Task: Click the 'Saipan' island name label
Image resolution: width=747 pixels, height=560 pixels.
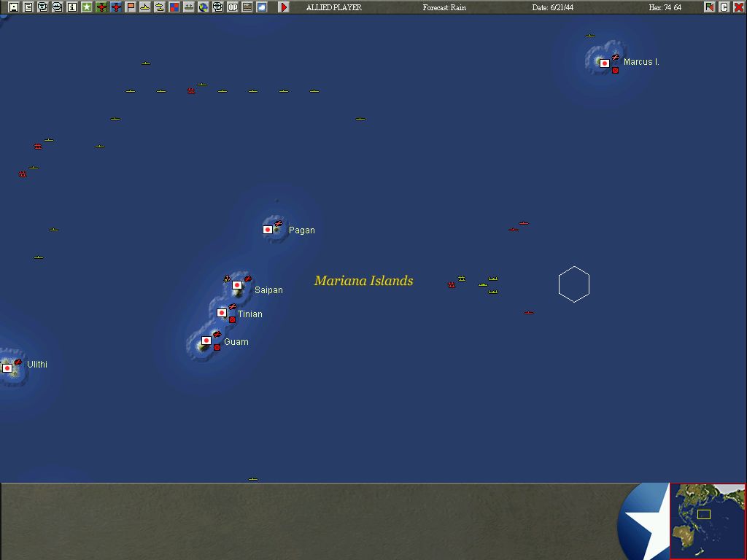Action: click(x=268, y=290)
